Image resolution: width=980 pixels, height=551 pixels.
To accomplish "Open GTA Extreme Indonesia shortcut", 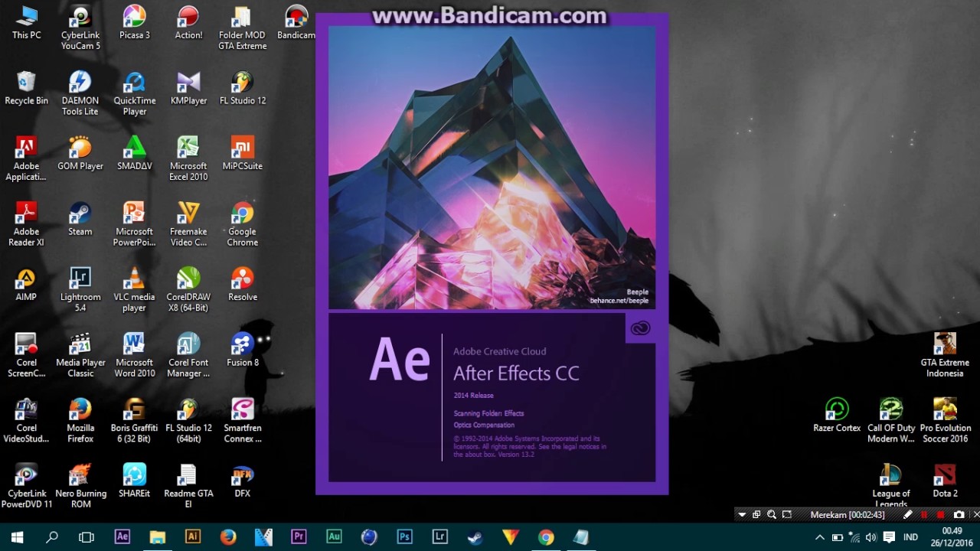I will click(x=945, y=355).
